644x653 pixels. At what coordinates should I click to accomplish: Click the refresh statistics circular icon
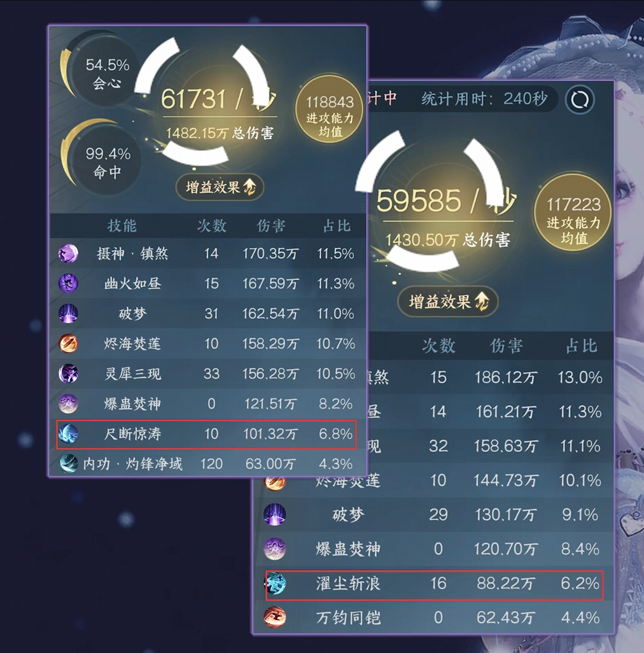click(580, 99)
